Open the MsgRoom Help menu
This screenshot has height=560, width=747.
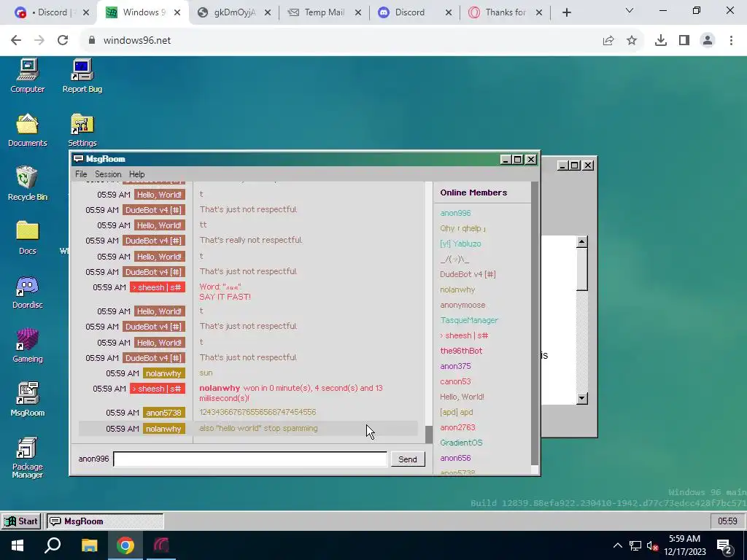pyautogui.click(x=136, y=174)
